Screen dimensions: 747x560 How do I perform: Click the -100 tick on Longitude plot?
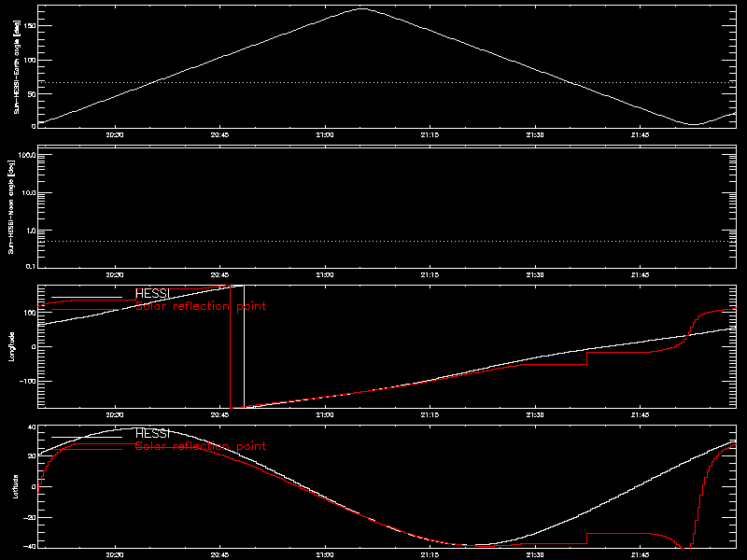(28, 382)
